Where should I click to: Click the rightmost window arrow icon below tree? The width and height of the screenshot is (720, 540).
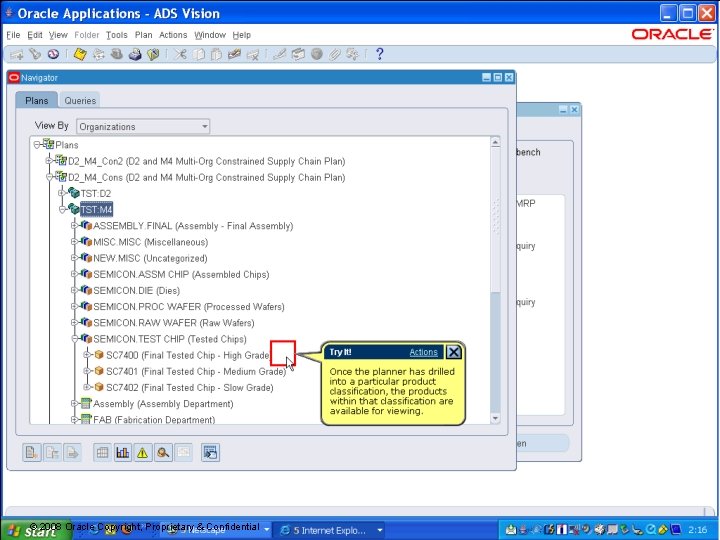[210, 453]
